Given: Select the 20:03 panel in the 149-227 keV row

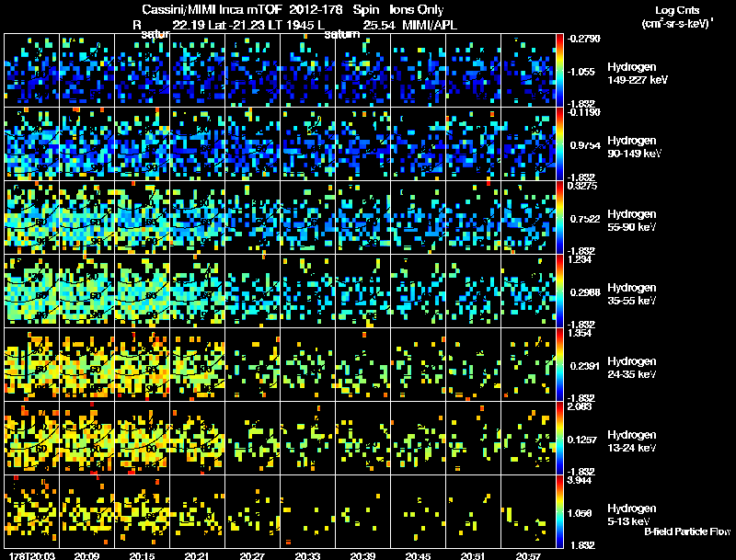Looking at the screenshot, I should [32, 71].
